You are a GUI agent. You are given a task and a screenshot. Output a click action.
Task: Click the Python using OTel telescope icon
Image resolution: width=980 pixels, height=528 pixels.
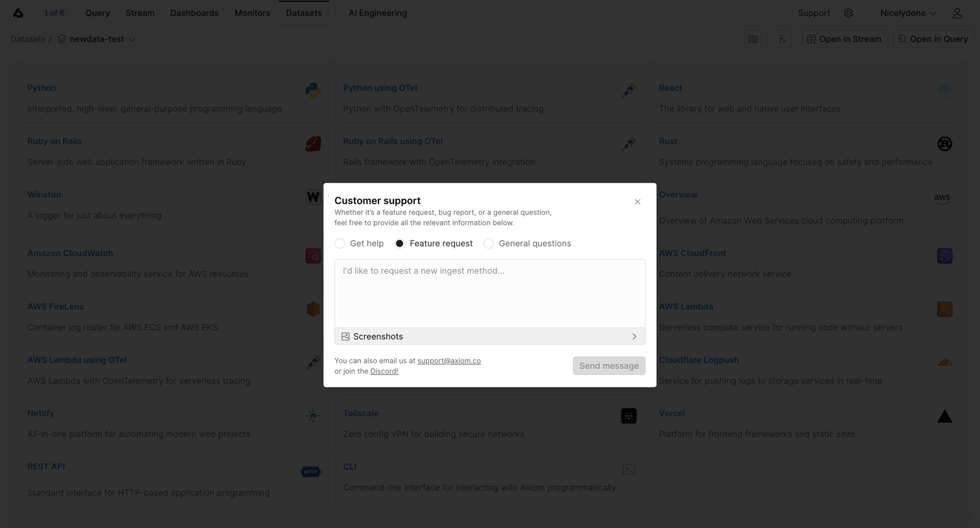pyautogui.click(x=629, y=90)
